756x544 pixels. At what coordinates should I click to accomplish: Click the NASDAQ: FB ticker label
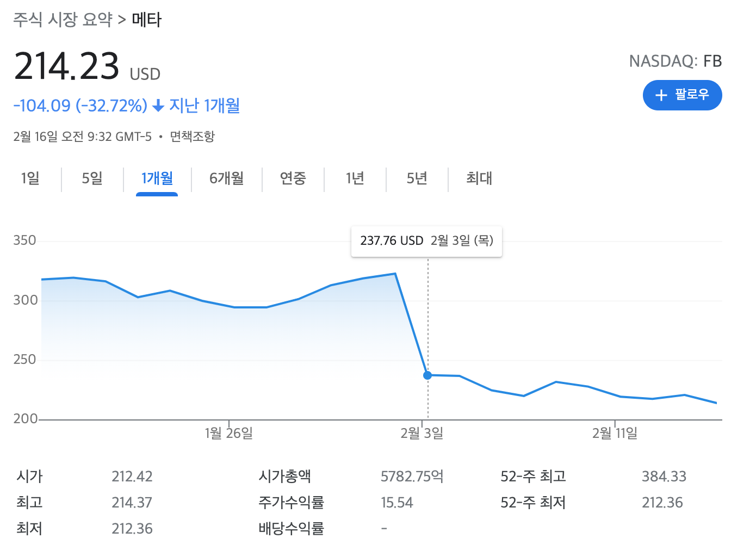[676, 61]
